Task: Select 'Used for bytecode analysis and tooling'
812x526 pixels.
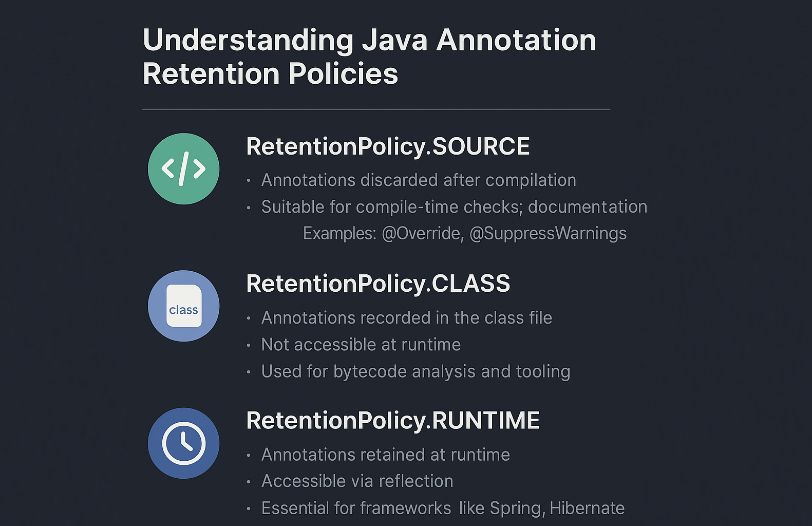Action: (x=416, y=371)
